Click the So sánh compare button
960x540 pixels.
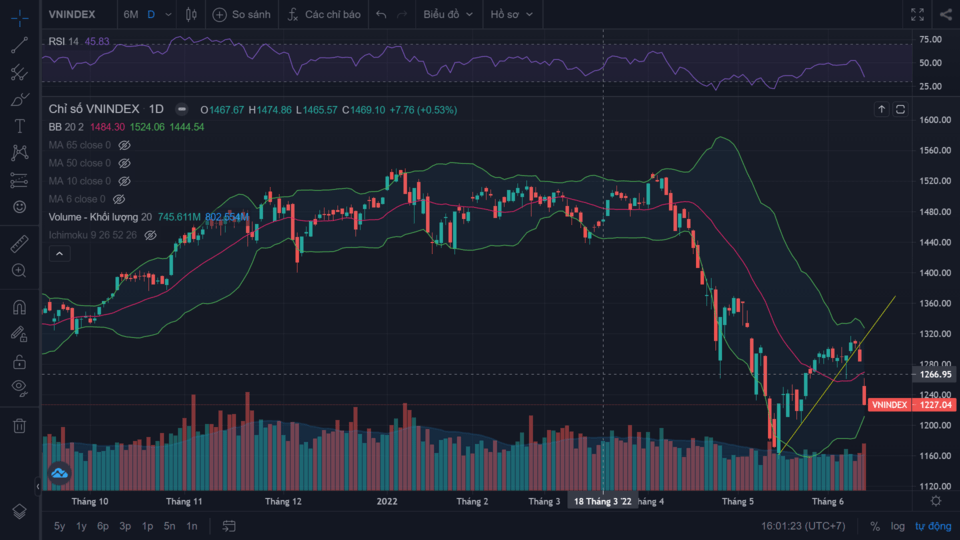pos(241,15)
